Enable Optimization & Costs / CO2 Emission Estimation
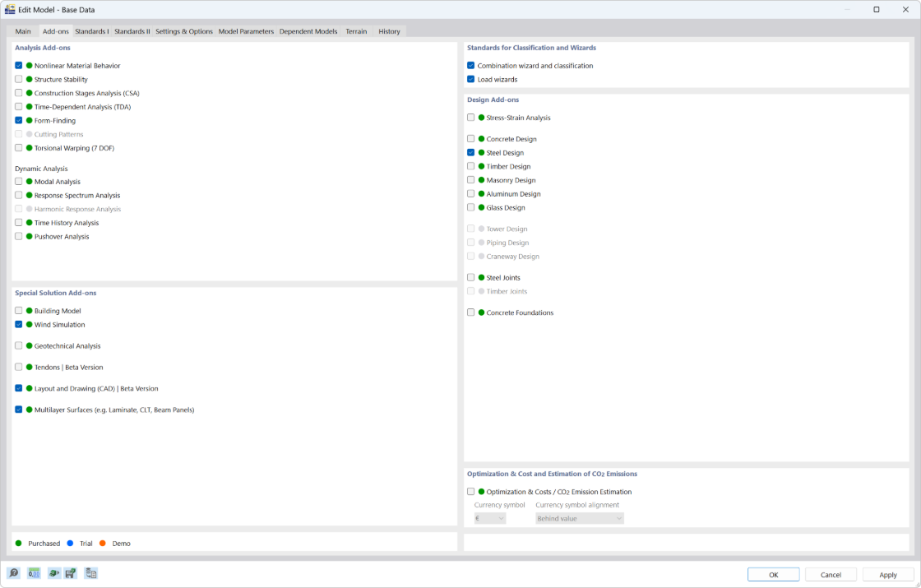The height and width of the screenshot is (588, 921). coord(470,492)
